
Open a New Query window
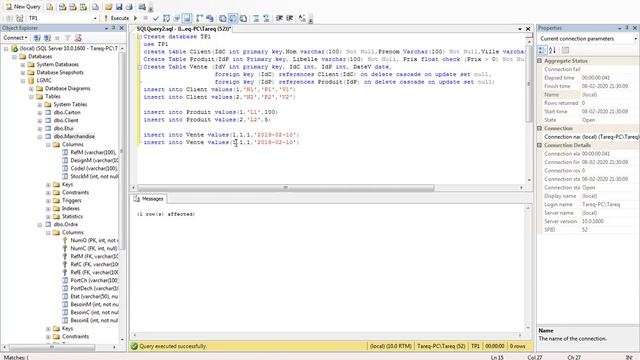pos(23,7)
